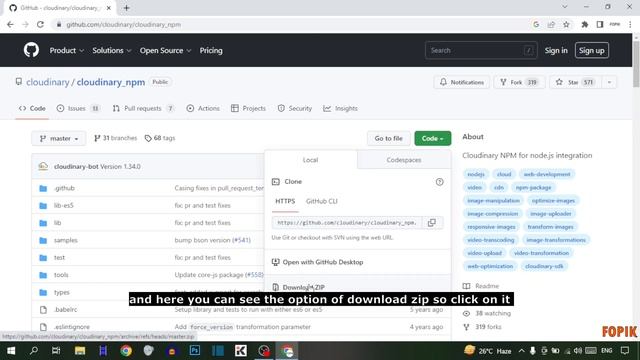Open the Insights tab
640x360 pixels.
340,109
